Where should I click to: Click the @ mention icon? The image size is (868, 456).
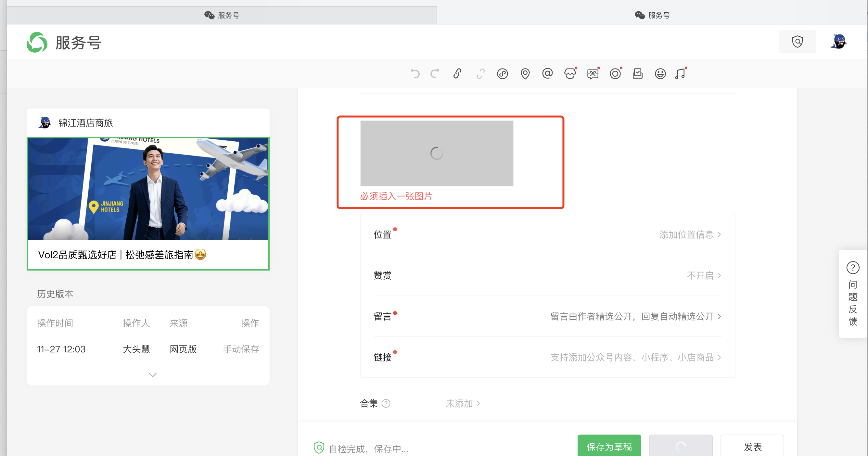pyautogui.click(x=547, y=73)
